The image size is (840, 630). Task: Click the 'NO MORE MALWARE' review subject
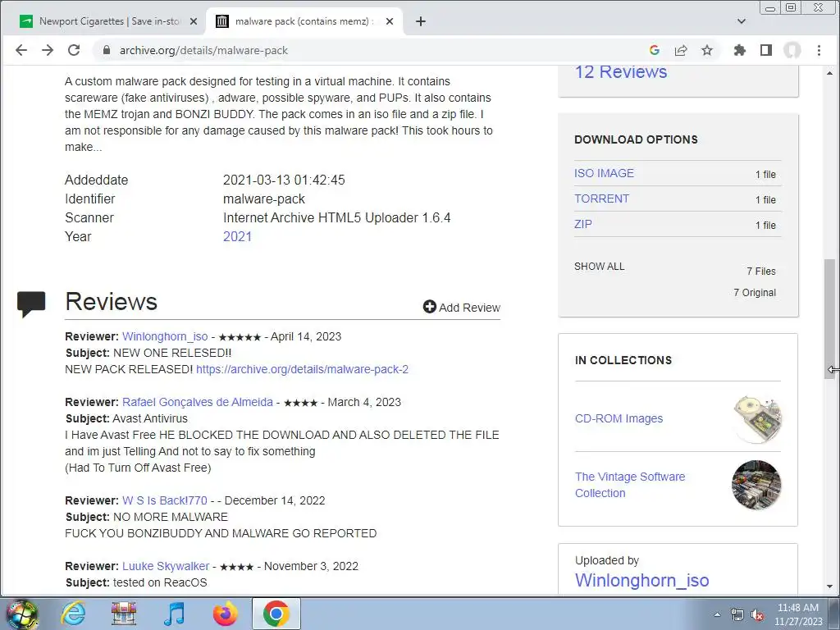[171, 517]
